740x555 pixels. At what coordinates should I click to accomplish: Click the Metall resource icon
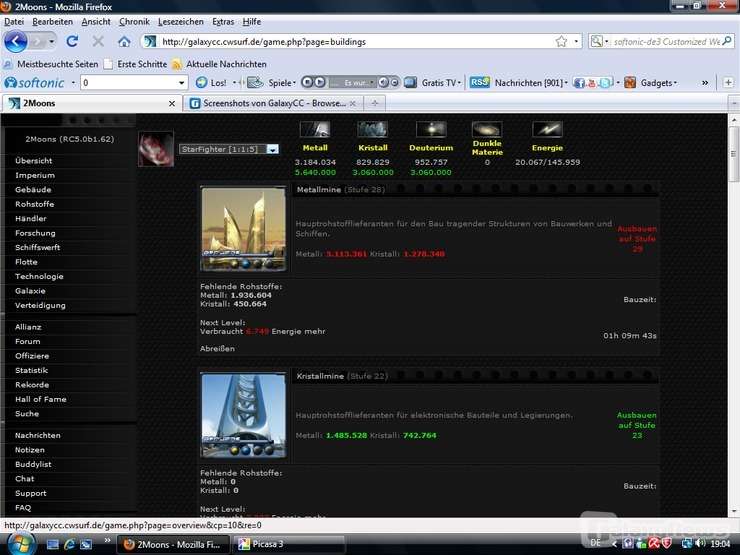pos(315,129)
